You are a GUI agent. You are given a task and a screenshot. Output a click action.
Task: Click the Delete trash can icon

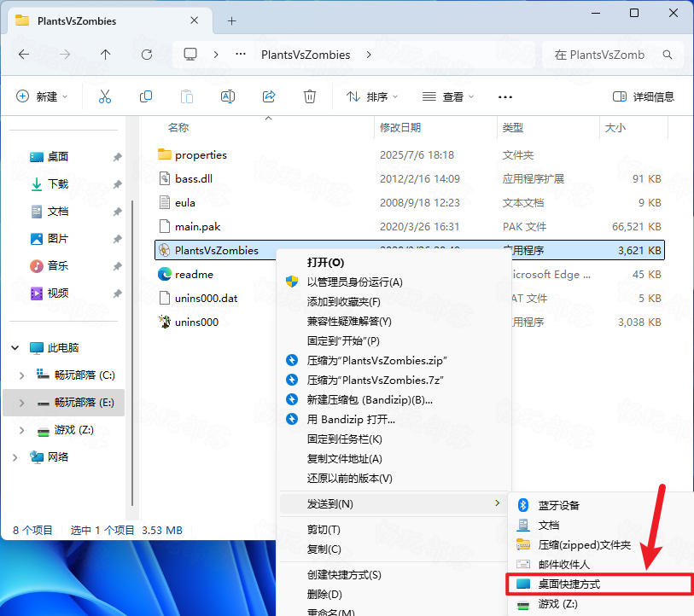(x=309, y=96)
